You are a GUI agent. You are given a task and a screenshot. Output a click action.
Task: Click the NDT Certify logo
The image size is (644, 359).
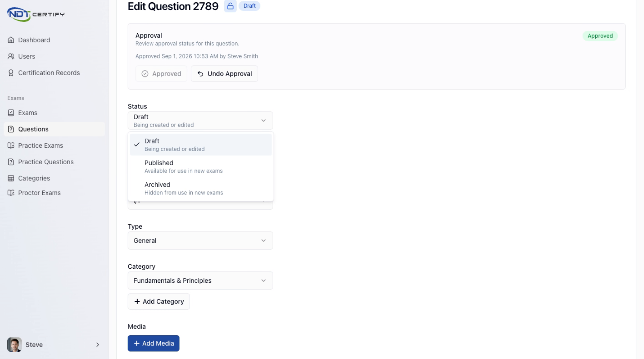[x=36, y=14]
